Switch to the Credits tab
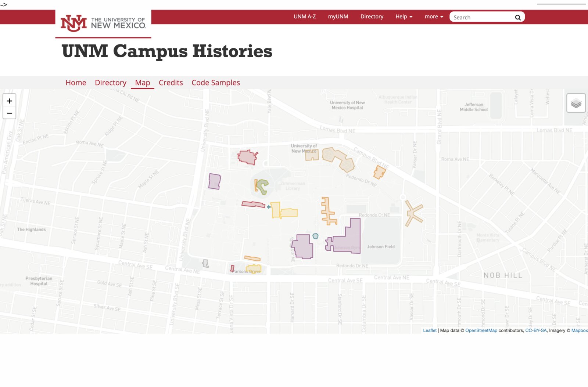The width and height of the screenshot is (588, 387). coord(171,82)
